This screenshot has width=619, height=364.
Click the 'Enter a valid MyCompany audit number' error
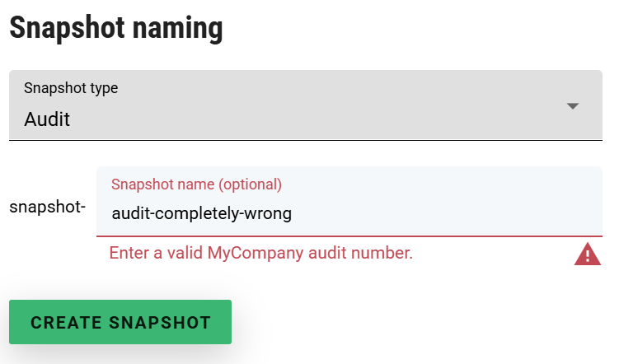pos(261,253)
